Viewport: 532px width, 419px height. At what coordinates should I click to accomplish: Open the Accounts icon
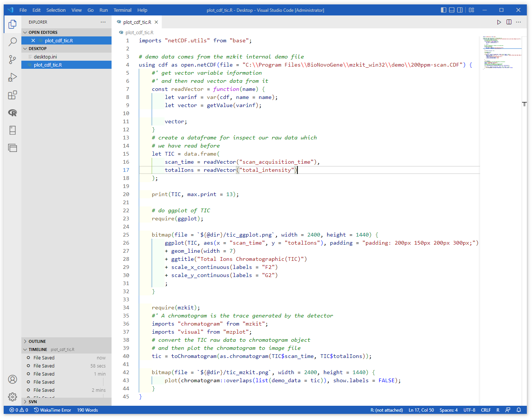[x=13, y=379]
